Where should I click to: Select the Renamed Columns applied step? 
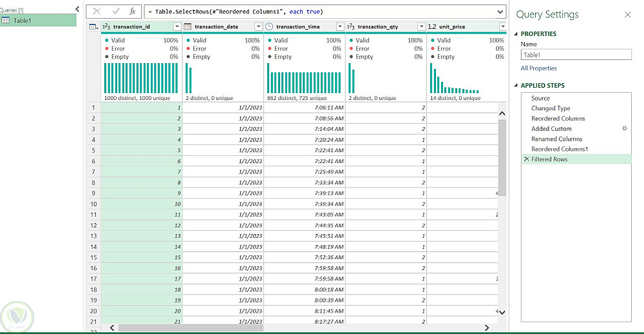(x=556, y=139)
